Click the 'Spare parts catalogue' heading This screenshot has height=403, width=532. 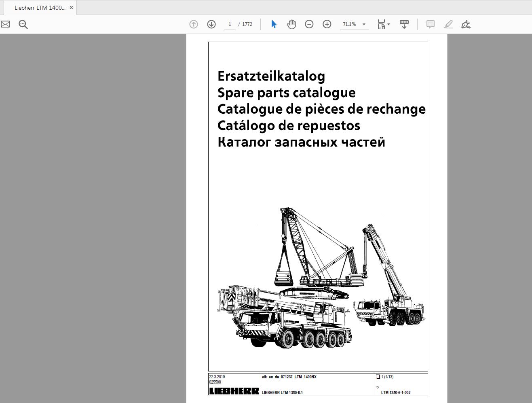coord(287,93)
